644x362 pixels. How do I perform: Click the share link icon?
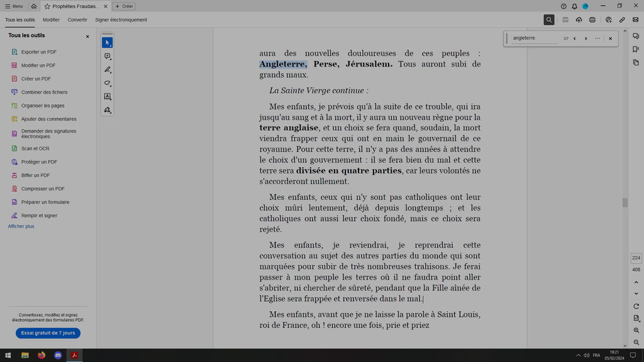click(622, 19)
